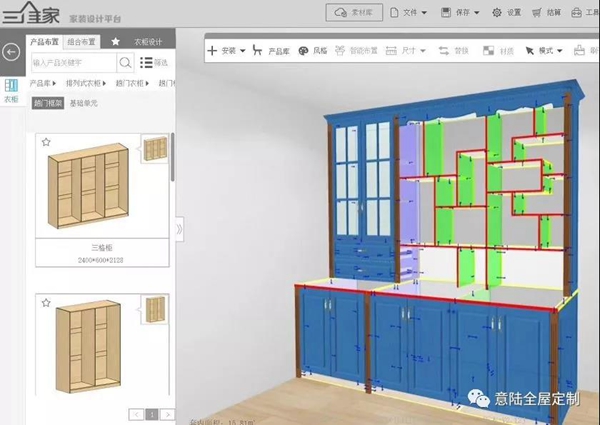Image resolution: width=600 pixels, height=425 pixels.
Task: Switch to the 产品布置 tab
Action: [x=44, y=42]
